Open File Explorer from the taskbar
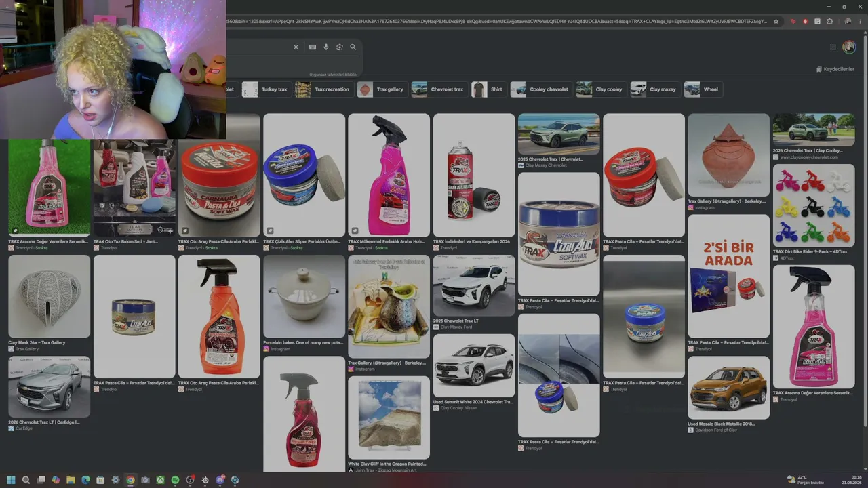868x488 pixels. point(71,480)
